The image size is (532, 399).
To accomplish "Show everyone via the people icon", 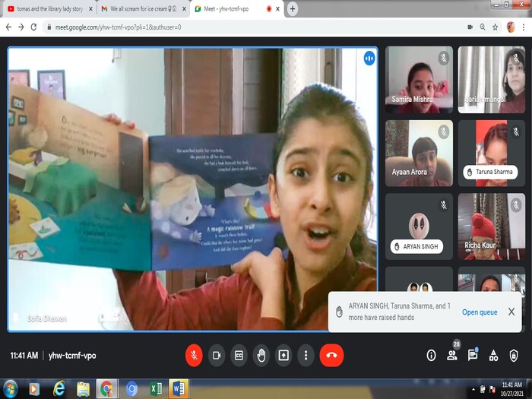I will 452,355.
